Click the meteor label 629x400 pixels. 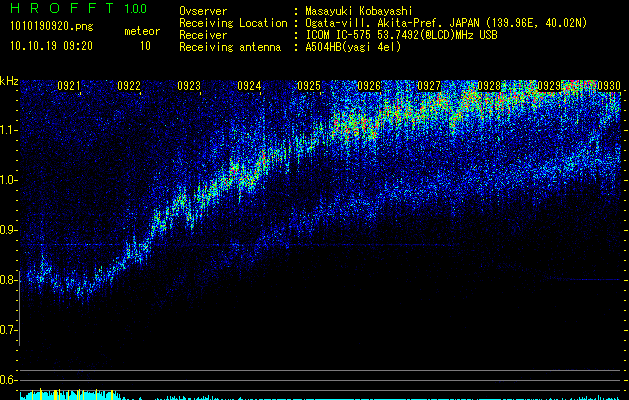[x=142, y=31]
